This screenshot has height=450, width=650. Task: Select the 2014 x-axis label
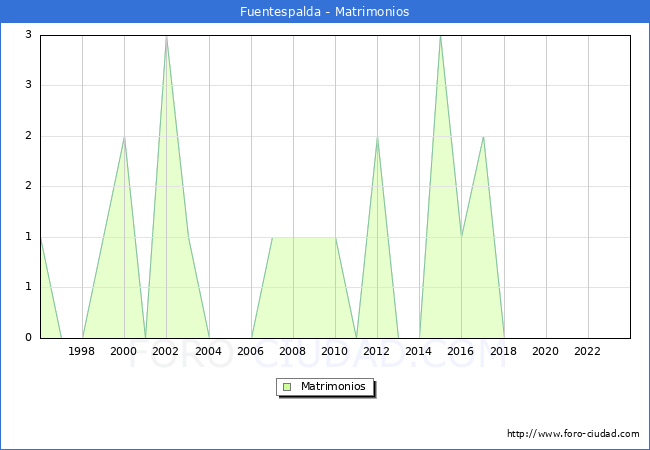click(x=419, y=351)
